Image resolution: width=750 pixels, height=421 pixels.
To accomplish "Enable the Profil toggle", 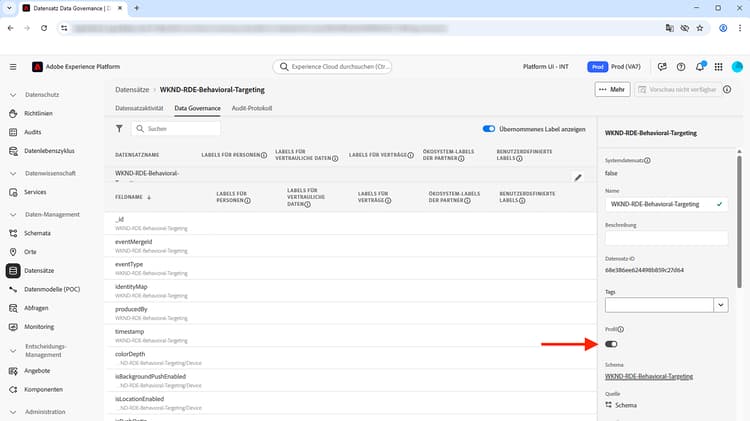I will pos(611,344).
